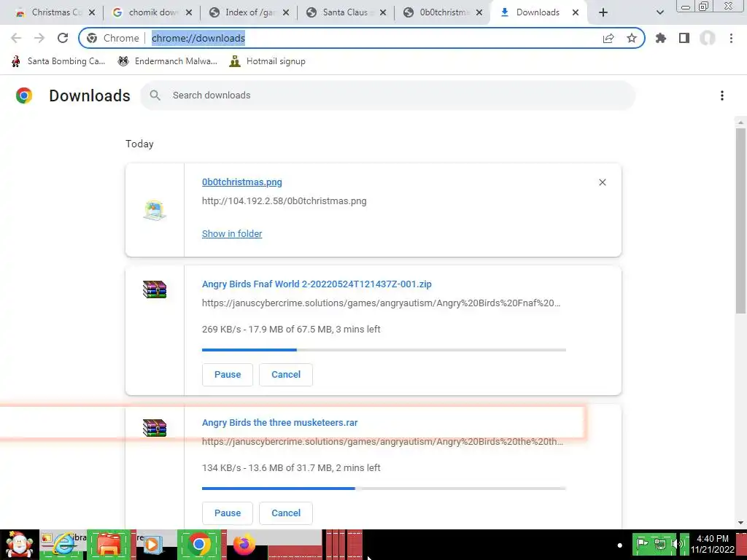Expand the tab search chevron
This screenshot has height=560, width=747.
(659, 13)
